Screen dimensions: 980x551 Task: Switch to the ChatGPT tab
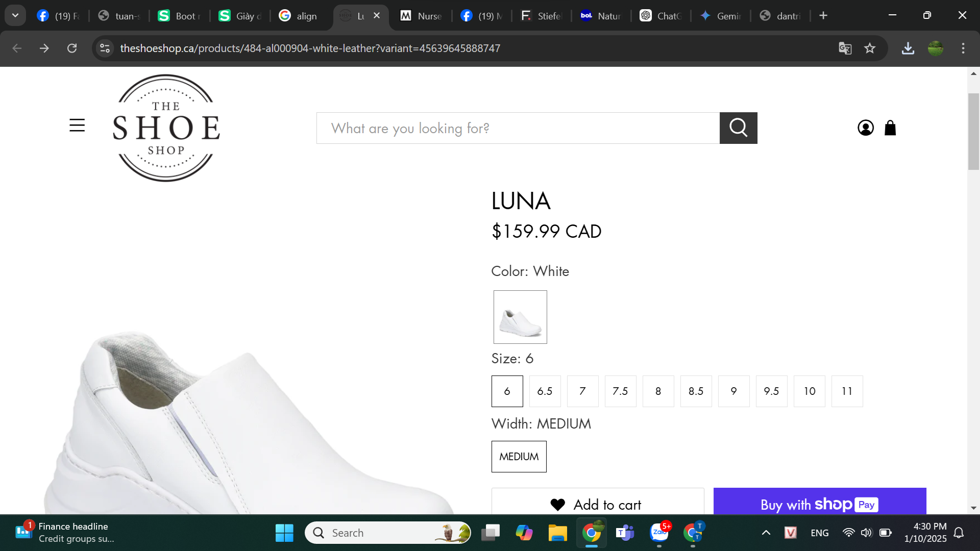(661, 16)
